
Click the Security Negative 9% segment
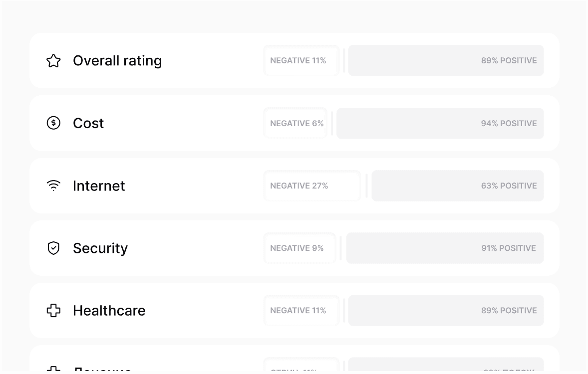300,248
